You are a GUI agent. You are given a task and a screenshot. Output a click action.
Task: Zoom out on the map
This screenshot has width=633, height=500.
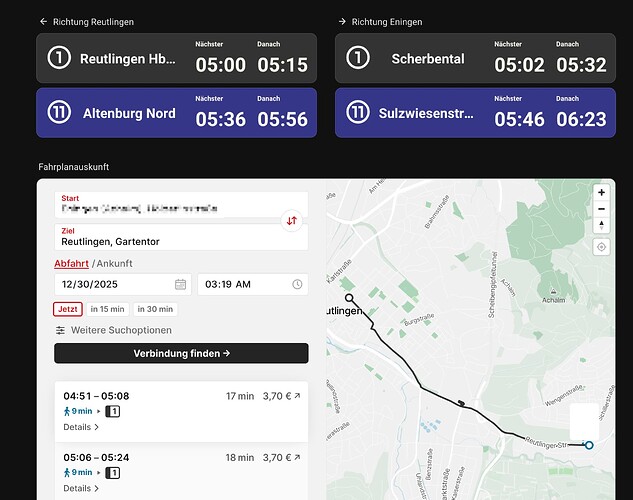pyautogui.click(x=601, y=209)
